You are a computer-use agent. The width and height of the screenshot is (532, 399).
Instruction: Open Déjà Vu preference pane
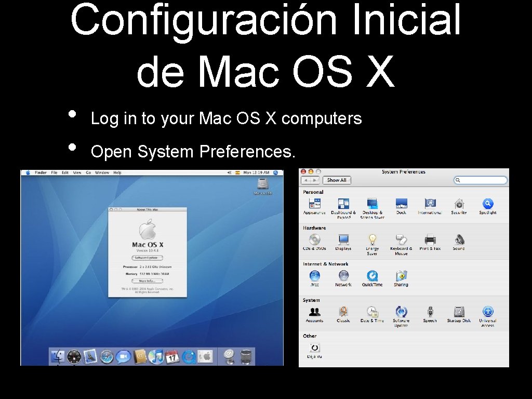314,351
